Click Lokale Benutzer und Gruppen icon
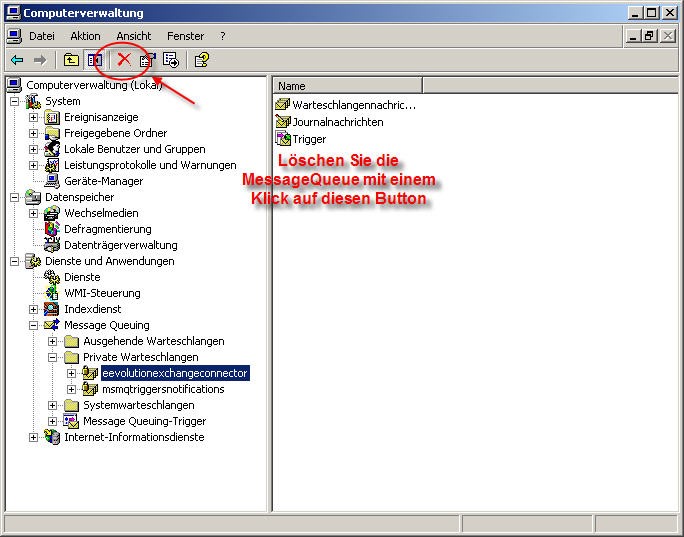684x537 pixels. [x=52, y=149]
